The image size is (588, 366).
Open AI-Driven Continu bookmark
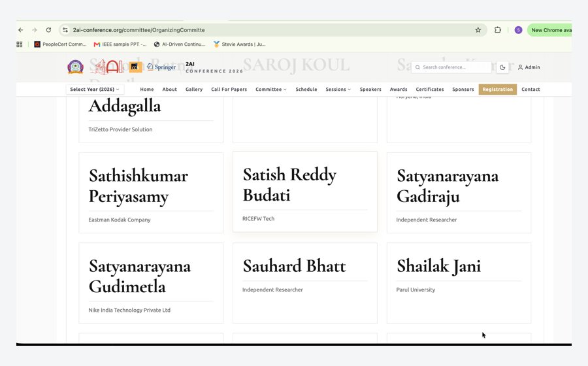(x=180, y=44)
